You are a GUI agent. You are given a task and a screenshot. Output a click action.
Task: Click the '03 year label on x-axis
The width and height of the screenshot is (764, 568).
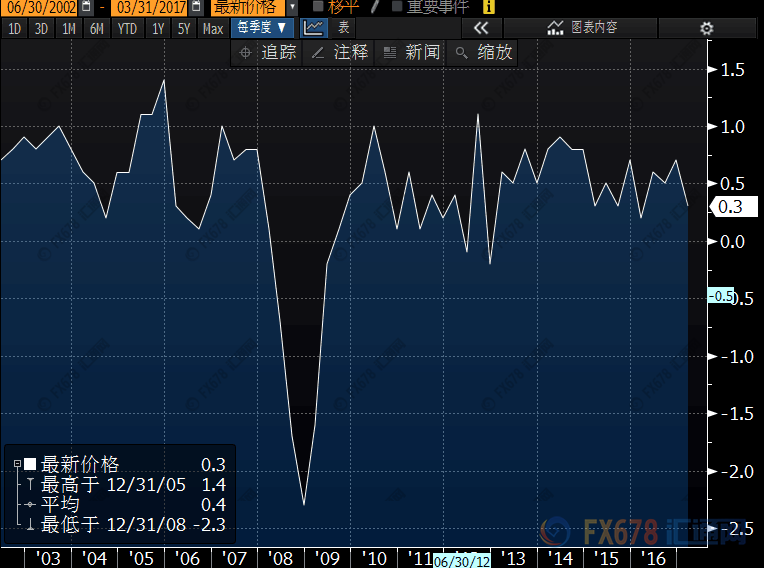click(x=48, y=558)
